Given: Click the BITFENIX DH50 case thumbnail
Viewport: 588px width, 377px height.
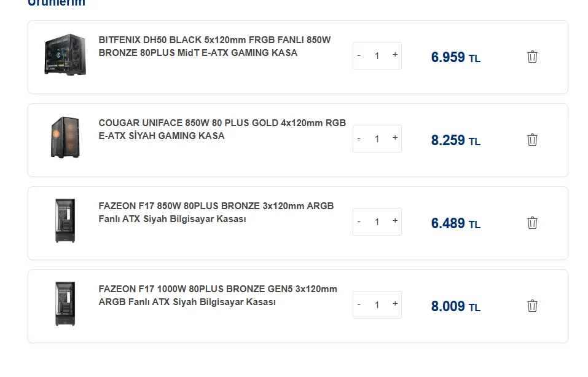Looking at the screenshot, I should click(65, 55).
